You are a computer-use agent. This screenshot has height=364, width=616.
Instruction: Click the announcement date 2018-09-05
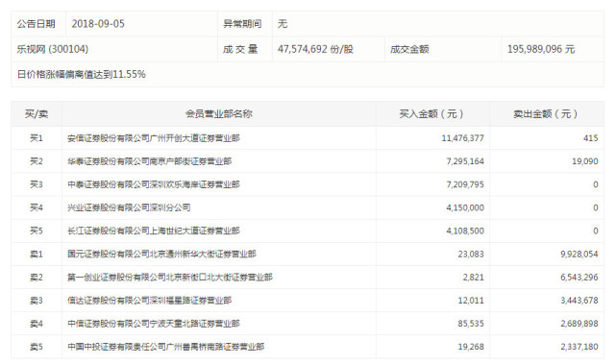click(x=98, y=24)
